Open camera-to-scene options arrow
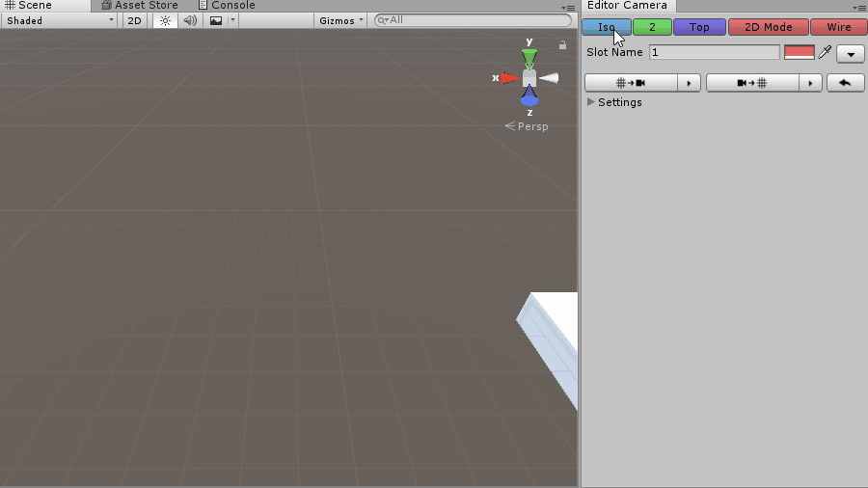The height and width of the screenshot is (488, 868). point(810,83)
